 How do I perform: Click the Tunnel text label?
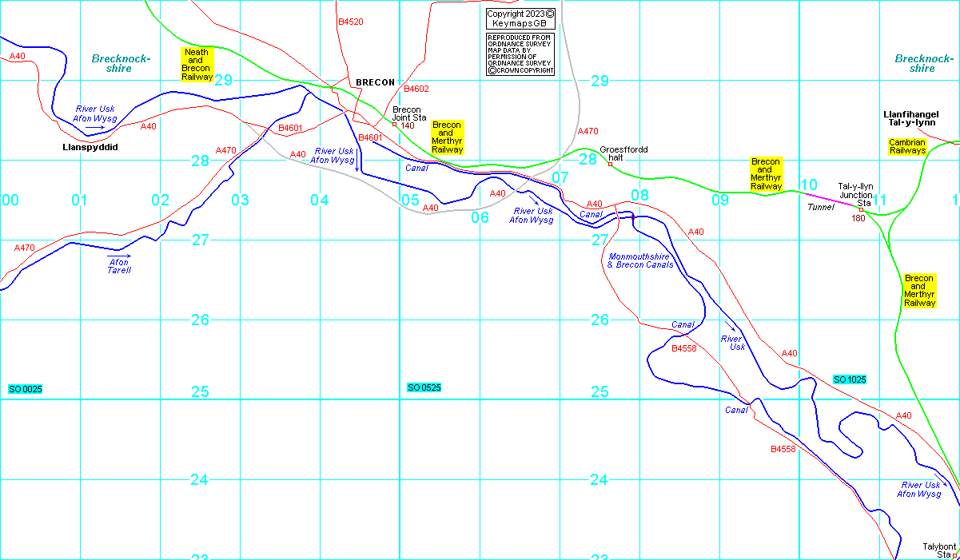pyautogui.click(x=821, y=207)
